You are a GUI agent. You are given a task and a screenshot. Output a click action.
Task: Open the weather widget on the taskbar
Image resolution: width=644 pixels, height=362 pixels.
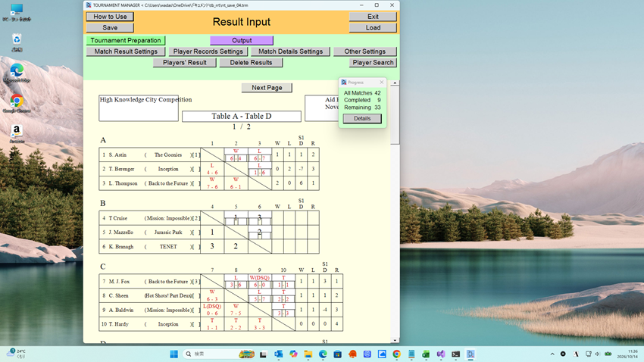17,354
